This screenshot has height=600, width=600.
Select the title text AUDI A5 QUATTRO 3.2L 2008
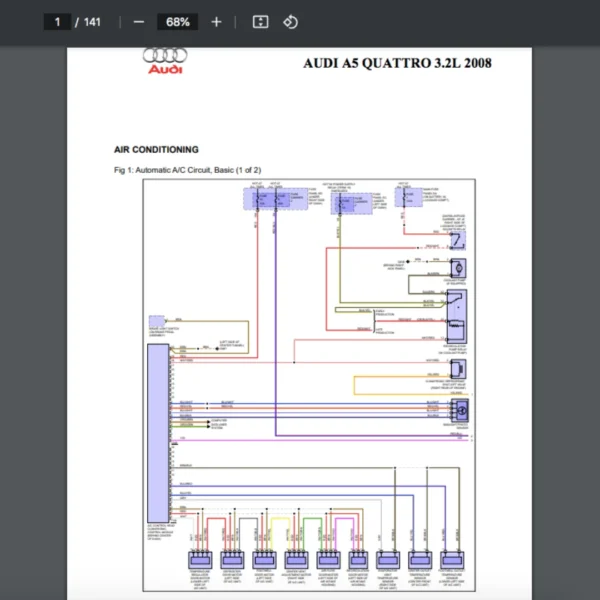[397, 63]
